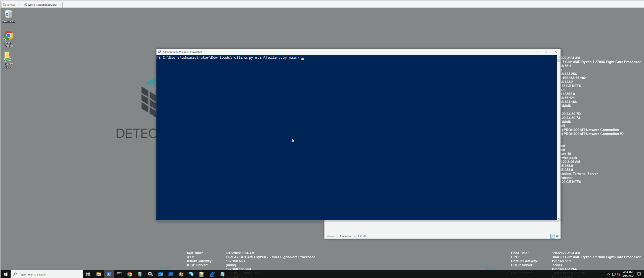Screen dimensions: 644x278
Task: Click the PowerShell scrollbar down arrow
Action: point(559,218)
